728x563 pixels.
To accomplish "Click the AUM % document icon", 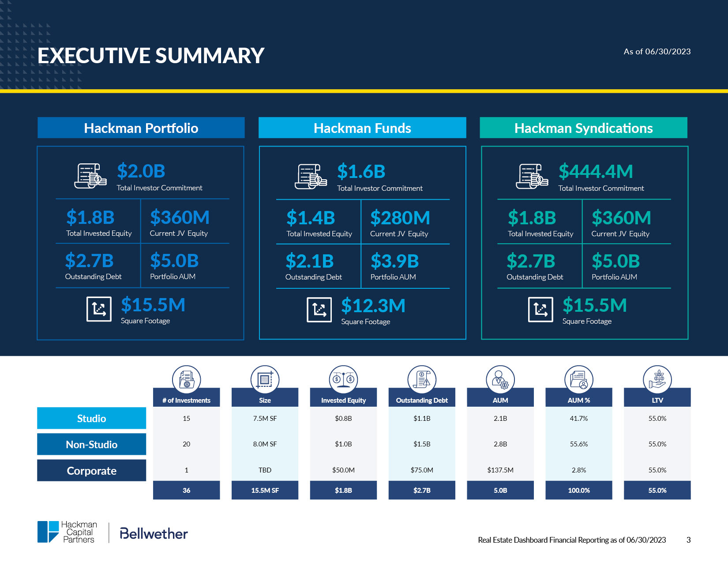I will click(x=579, y=379).
